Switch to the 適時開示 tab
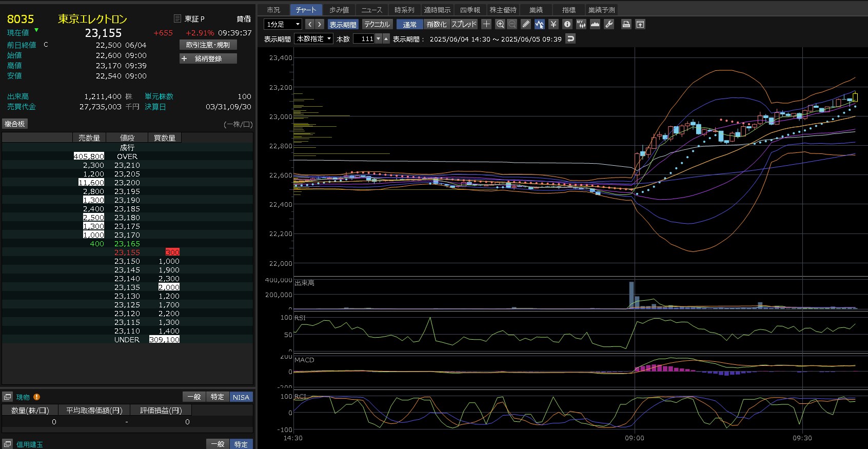Viewport: 868px width, 449px height. pos(437,10)
